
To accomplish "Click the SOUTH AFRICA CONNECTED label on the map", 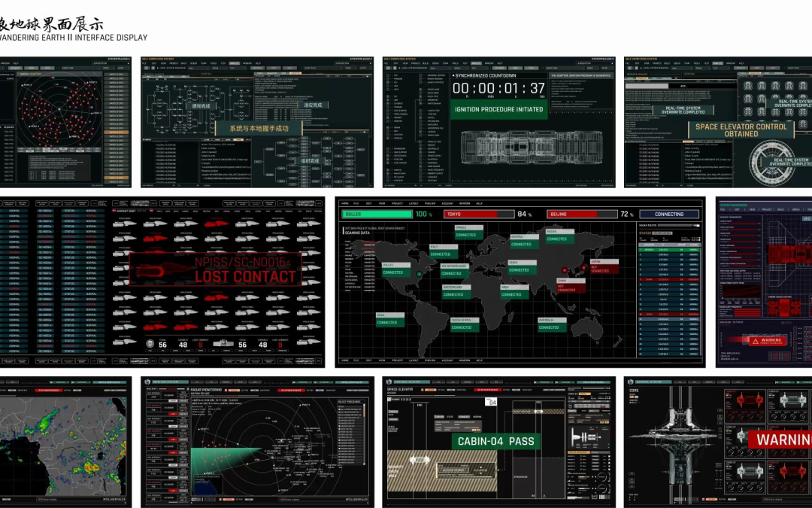I will click(x=465, y=324).
